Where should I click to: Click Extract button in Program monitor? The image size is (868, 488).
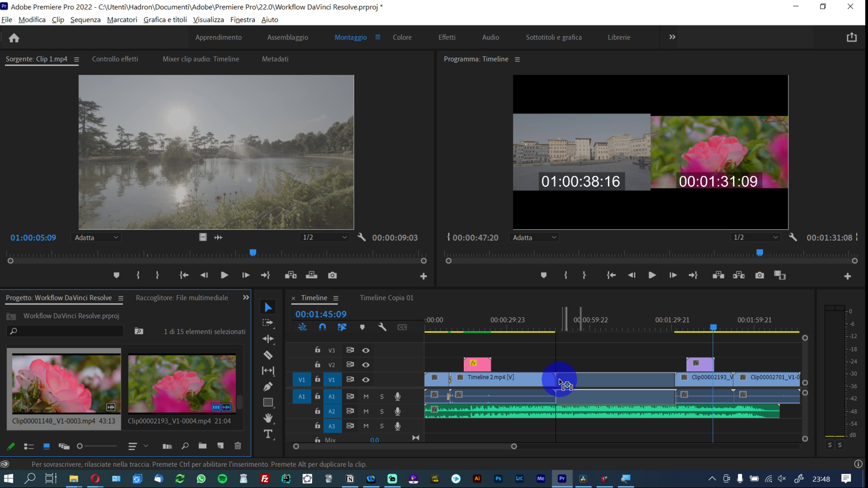pyautogui.click(x=739, y=275)
